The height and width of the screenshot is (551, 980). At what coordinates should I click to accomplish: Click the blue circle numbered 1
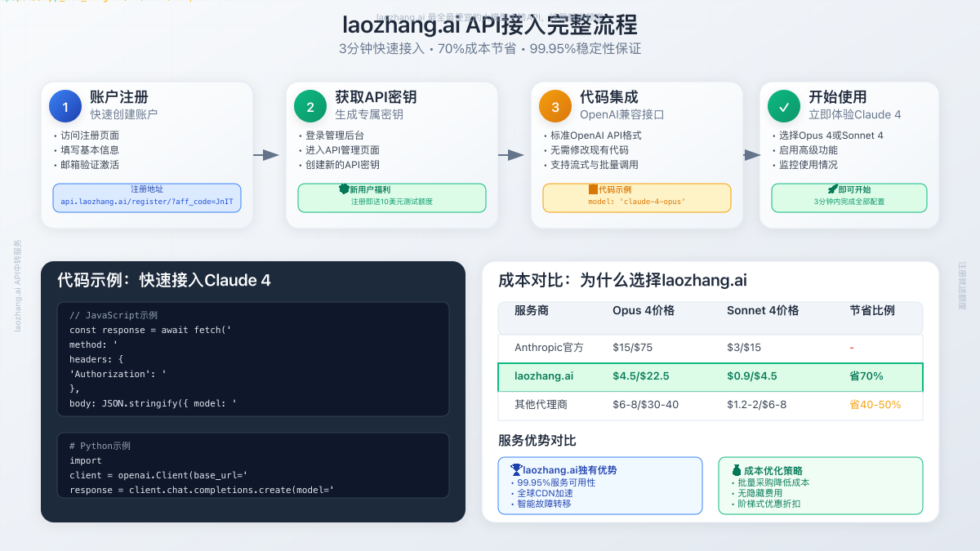[65, 106]
